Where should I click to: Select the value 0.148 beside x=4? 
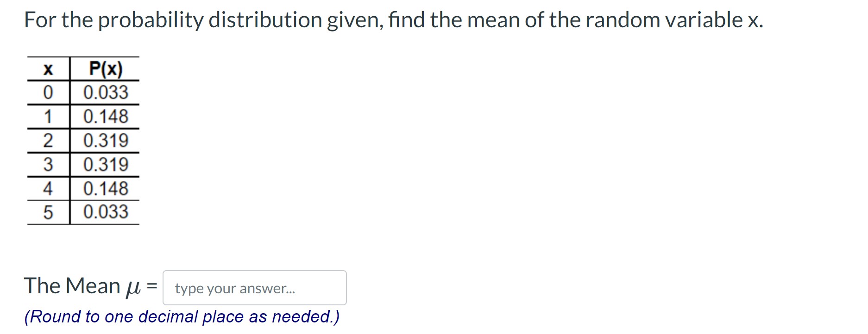pos(105,188)
